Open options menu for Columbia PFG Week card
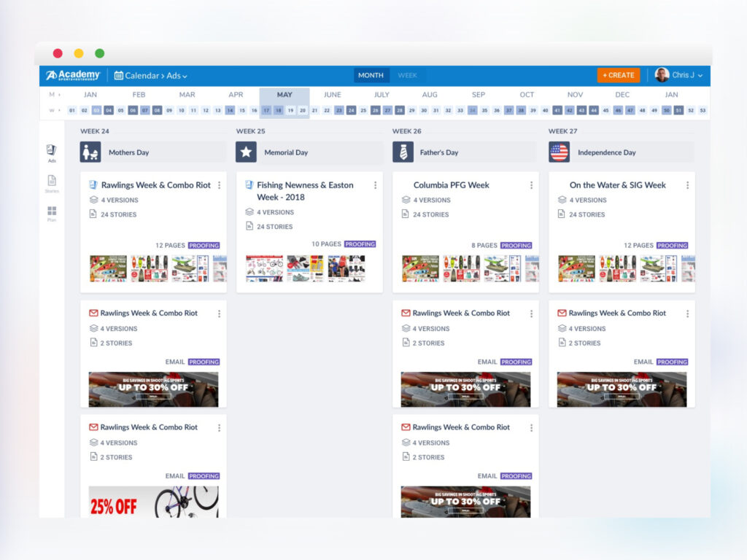Viewport: 747px width, 560px height. [x=531, y=185]
